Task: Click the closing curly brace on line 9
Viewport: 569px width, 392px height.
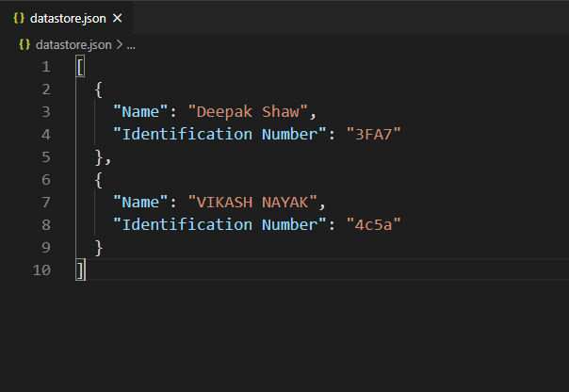Action: point(99,247)
